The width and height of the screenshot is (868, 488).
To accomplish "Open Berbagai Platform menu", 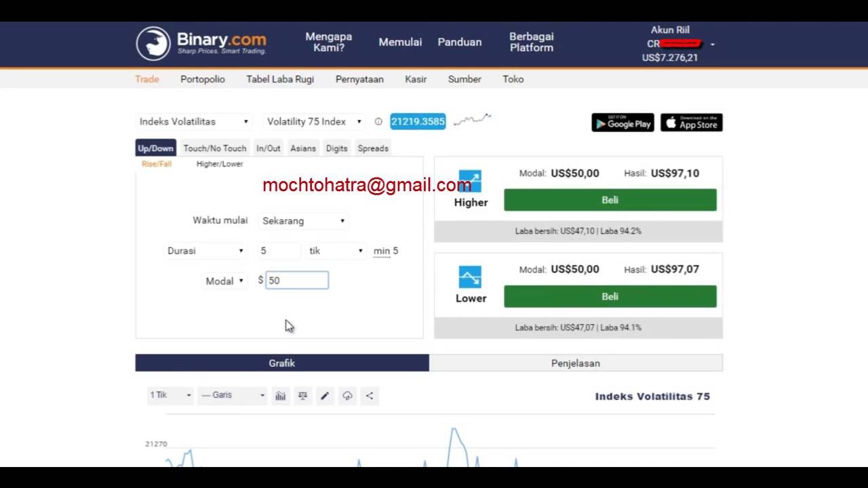I will tap(532, 42).
